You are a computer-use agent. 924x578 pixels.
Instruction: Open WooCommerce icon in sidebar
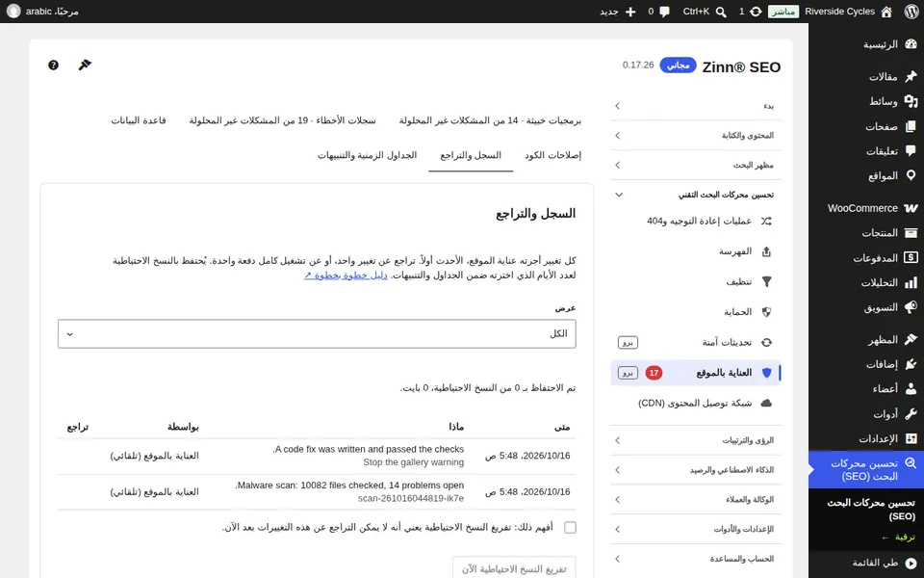[x=911, y=208]
